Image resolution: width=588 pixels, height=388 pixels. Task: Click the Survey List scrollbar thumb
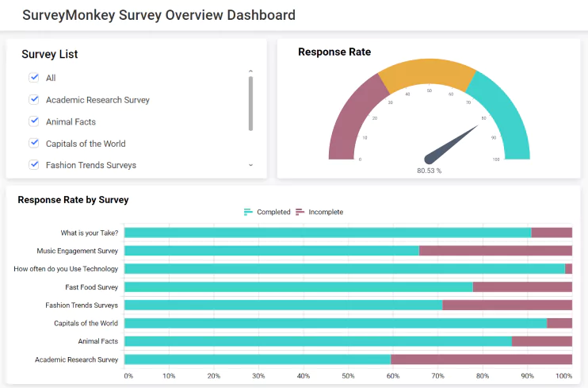pyautogui.click(x=250, y=102)
